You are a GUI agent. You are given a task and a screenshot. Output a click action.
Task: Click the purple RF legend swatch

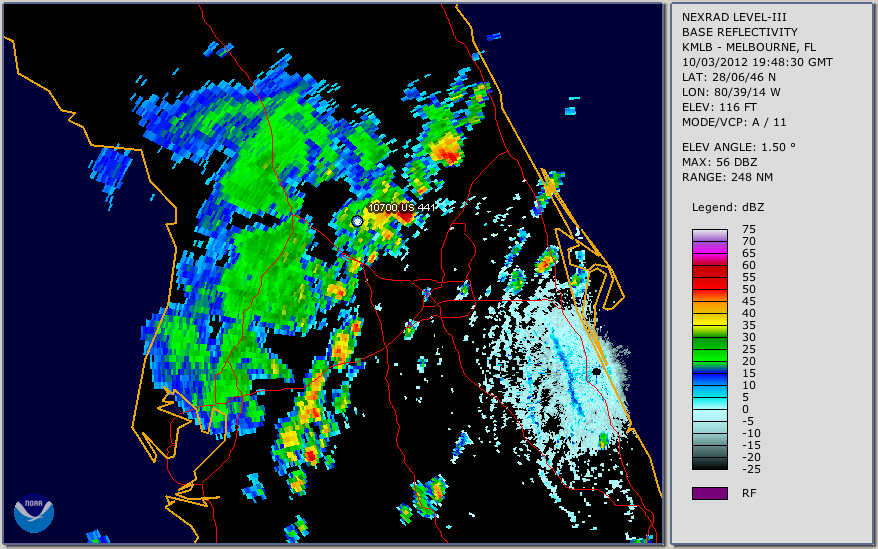click(709, 493)
